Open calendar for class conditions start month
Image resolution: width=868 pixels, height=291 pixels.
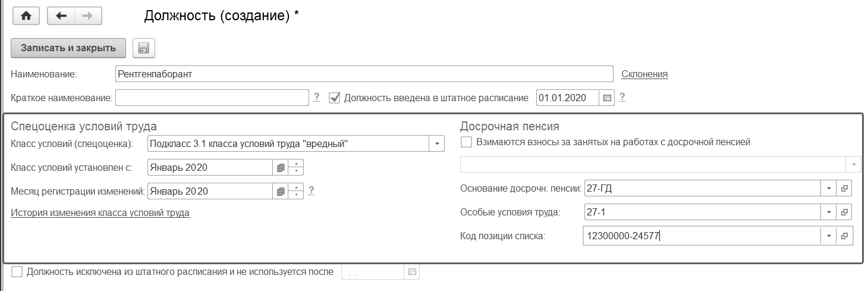(x=281, y=168)
